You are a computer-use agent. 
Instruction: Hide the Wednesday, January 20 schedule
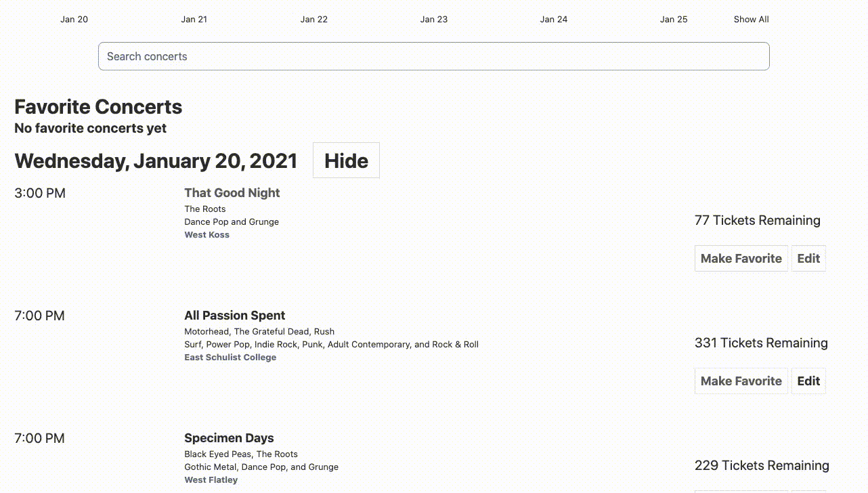click(x=346, y=160)
